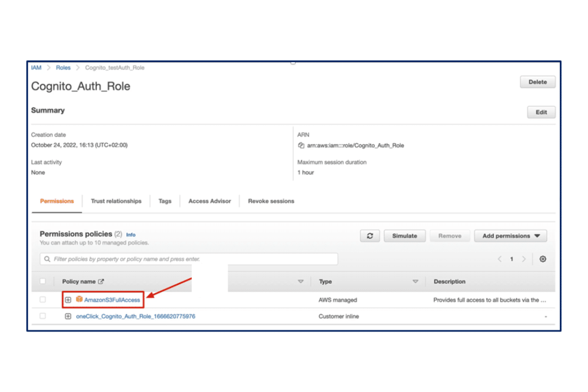
Task: Select the Permissions tab
Action: pos(57,201)
